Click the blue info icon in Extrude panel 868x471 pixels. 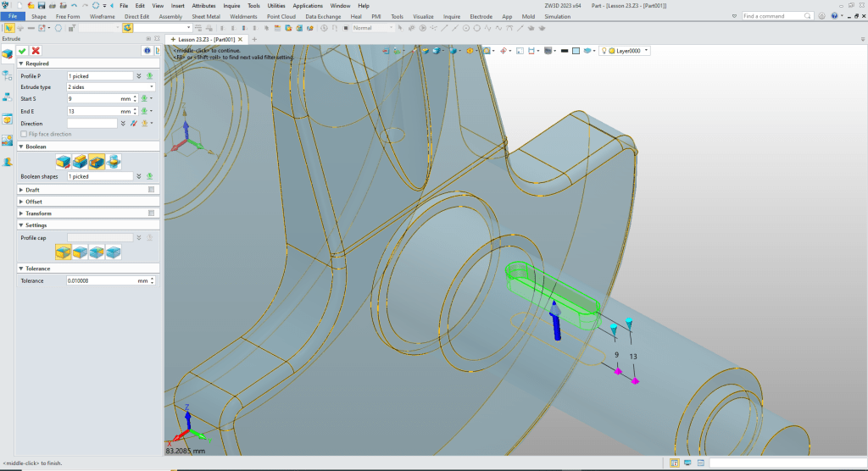[x=147, y=51]
